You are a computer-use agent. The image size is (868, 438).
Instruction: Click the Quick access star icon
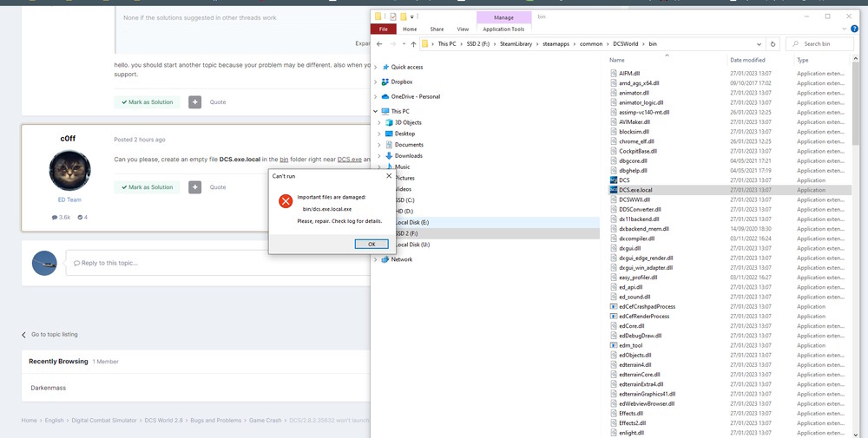coord(386,67)
